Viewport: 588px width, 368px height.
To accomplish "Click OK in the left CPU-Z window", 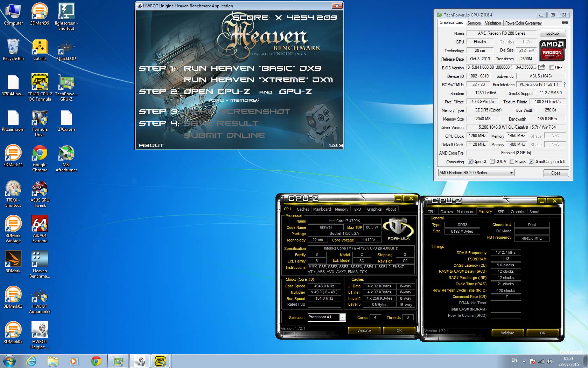I will pyautogui.click(x=399, y=330).
